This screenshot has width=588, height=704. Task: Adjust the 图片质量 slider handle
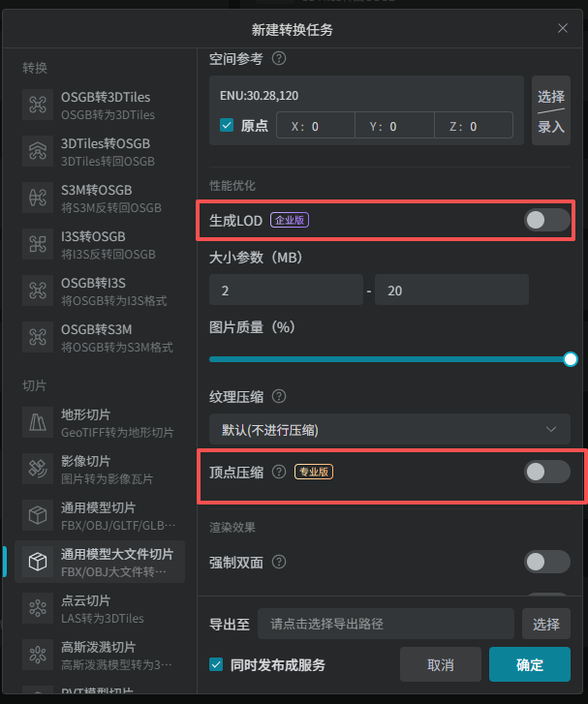coord(571,359)
